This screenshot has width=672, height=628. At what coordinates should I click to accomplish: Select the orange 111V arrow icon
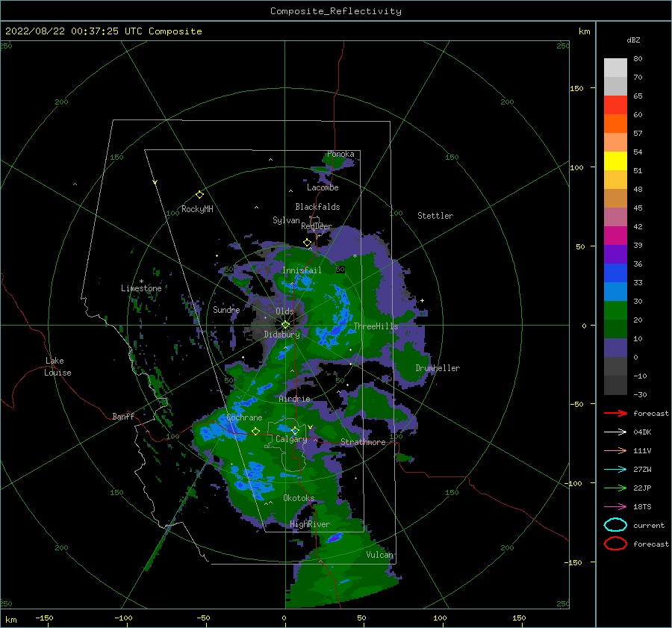click(x=615, y=450)
